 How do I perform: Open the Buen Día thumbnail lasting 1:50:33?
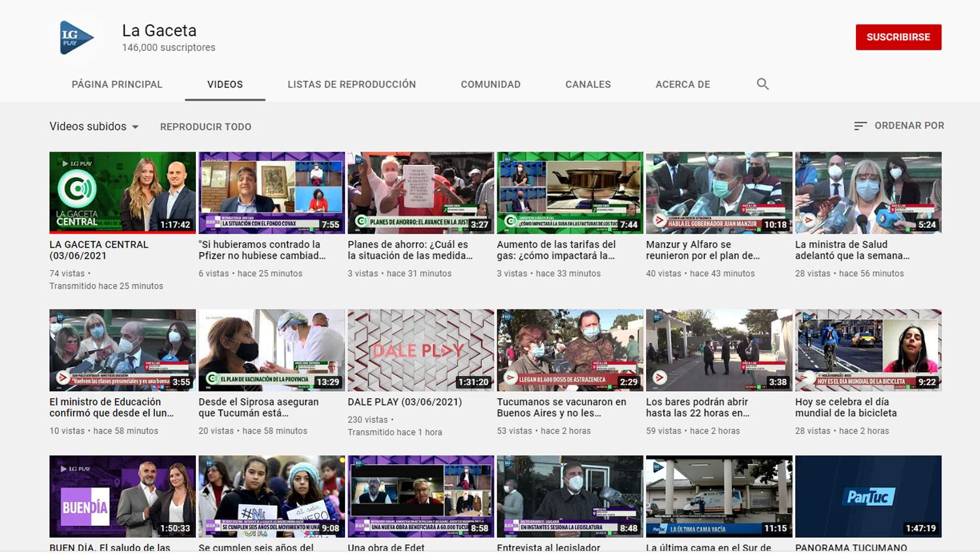(x=123, y=496)
